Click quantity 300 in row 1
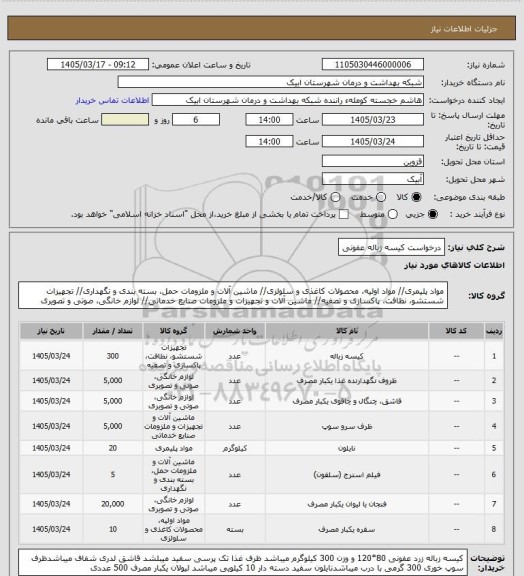 (112, 356)
